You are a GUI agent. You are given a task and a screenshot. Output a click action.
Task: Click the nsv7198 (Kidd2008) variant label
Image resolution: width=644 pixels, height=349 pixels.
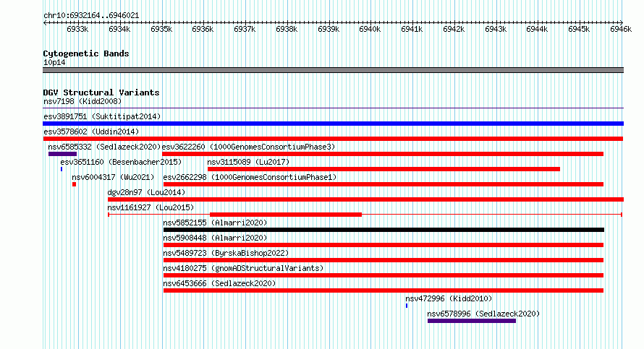[82, 101]
